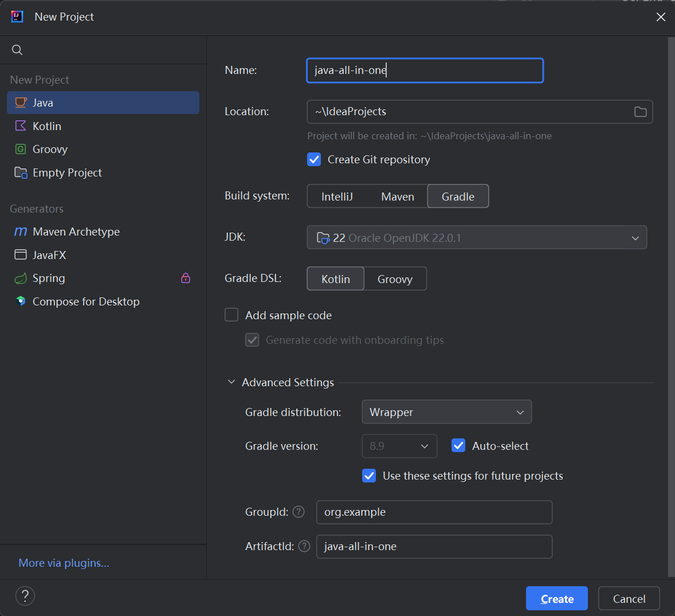Image resolution: width=675 pixels, height=616 pixels.
Task: Open help via bottom-left question mark button
Action: 25,596
